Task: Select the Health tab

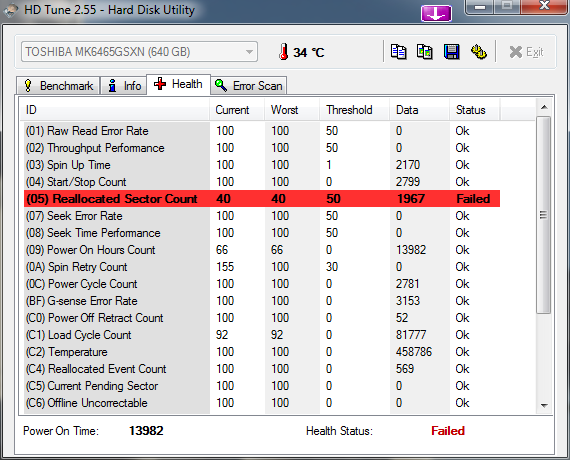Action: [178, 84]
